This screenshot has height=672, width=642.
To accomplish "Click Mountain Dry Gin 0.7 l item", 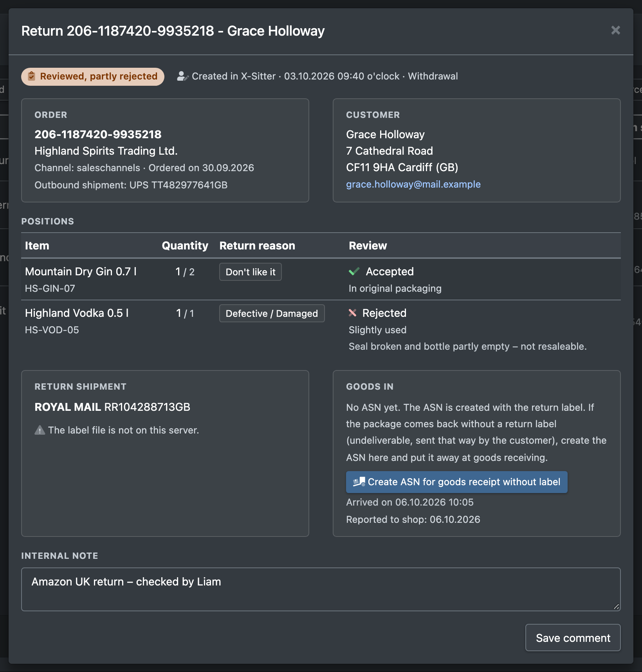I will click(x=81, y=271).
